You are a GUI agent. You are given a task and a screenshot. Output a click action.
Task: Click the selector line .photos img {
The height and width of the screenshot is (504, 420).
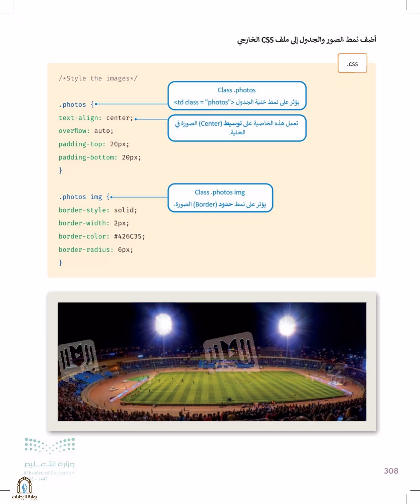pos(84,197)
